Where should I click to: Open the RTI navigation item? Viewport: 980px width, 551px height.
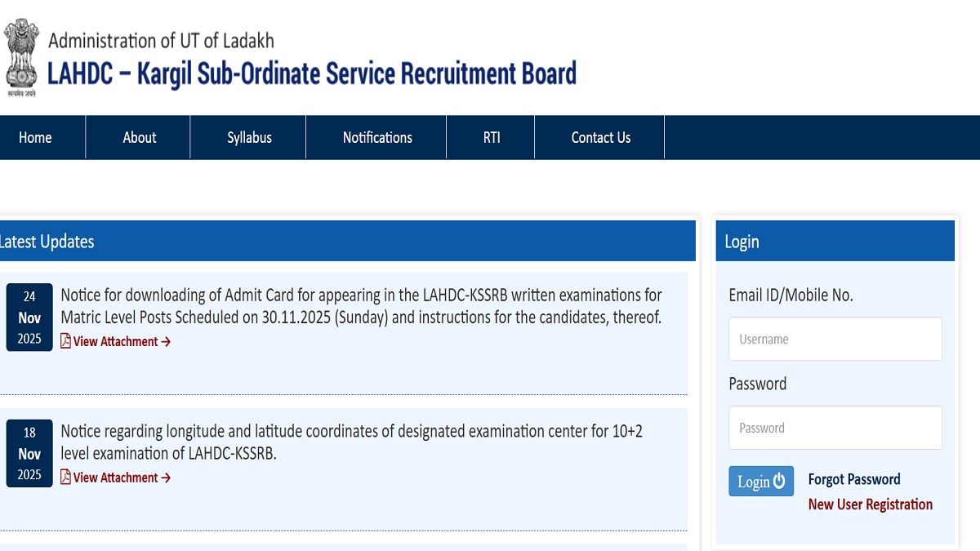coord(491,137)
